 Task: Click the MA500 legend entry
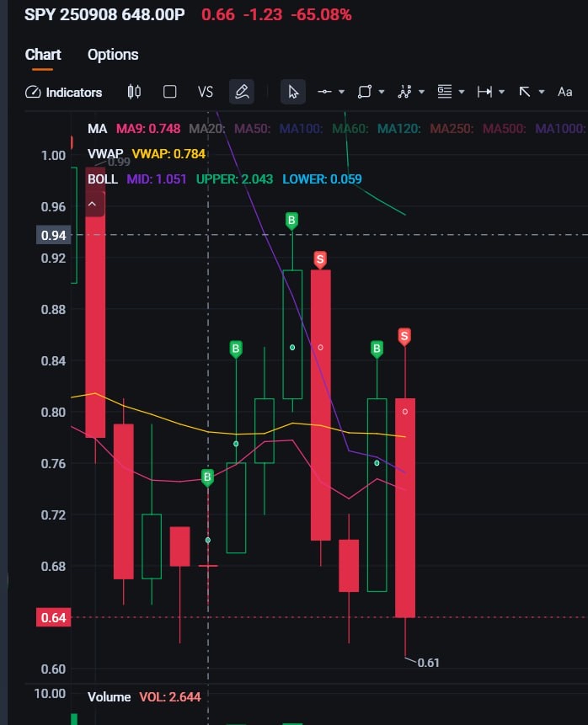(505, 129)
